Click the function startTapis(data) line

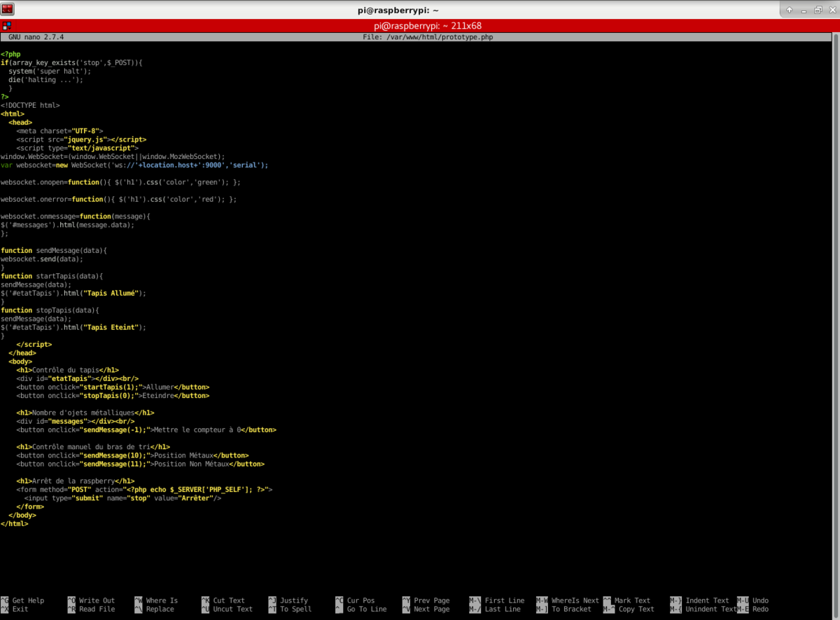(52, 276)
